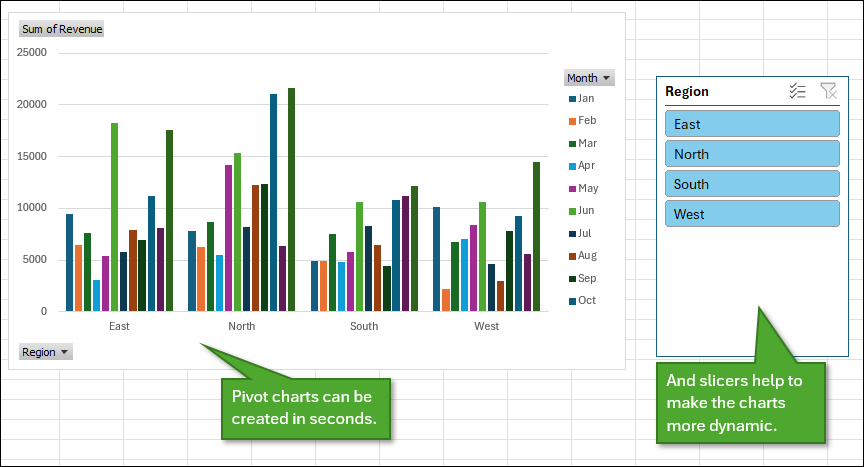864x467 pixels.
Task: Select the 'Pivot charts can be created' callout
Action: click(x=304, y=407)
